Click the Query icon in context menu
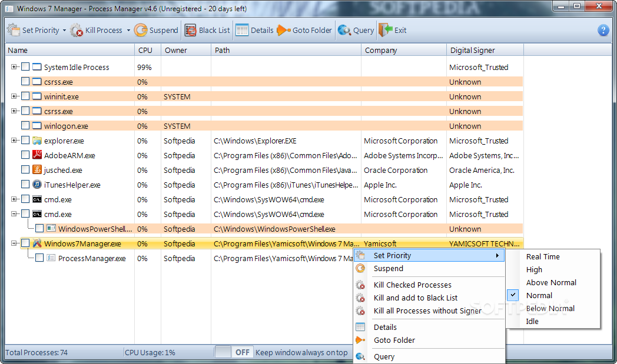This screenshot has width=617, height=364. coord(360,356)
